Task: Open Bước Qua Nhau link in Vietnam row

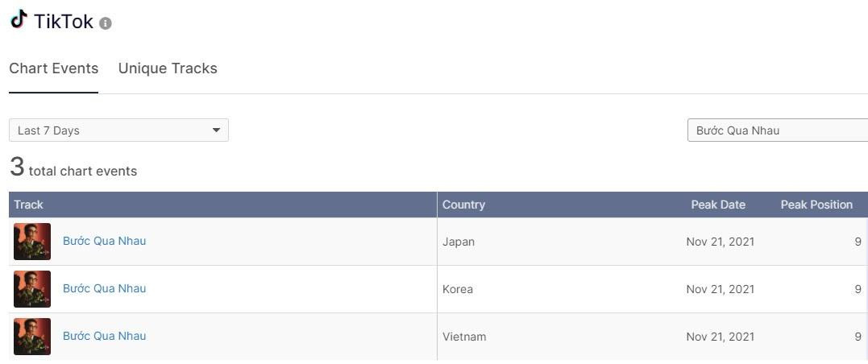Action: coord(105,336)
